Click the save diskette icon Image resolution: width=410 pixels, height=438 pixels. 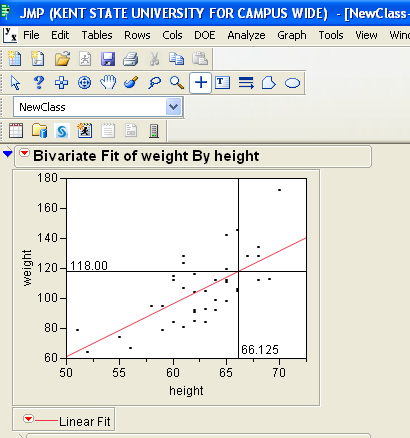(x=108, y=59)
